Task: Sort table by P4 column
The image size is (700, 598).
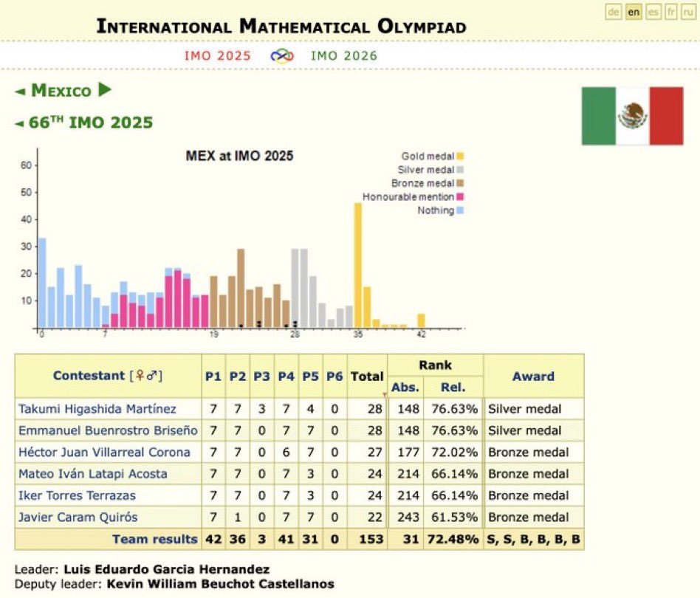Action: pyautogui.click(x=286, y=377)
